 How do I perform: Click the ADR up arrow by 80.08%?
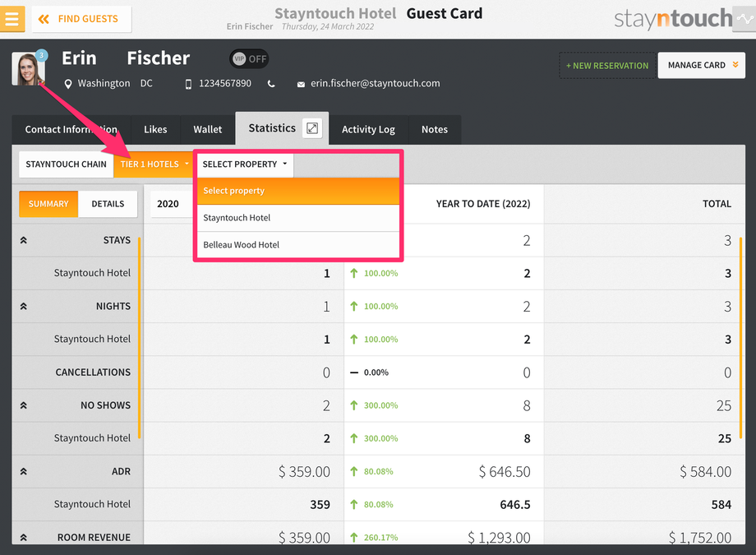tap(354, 471)
